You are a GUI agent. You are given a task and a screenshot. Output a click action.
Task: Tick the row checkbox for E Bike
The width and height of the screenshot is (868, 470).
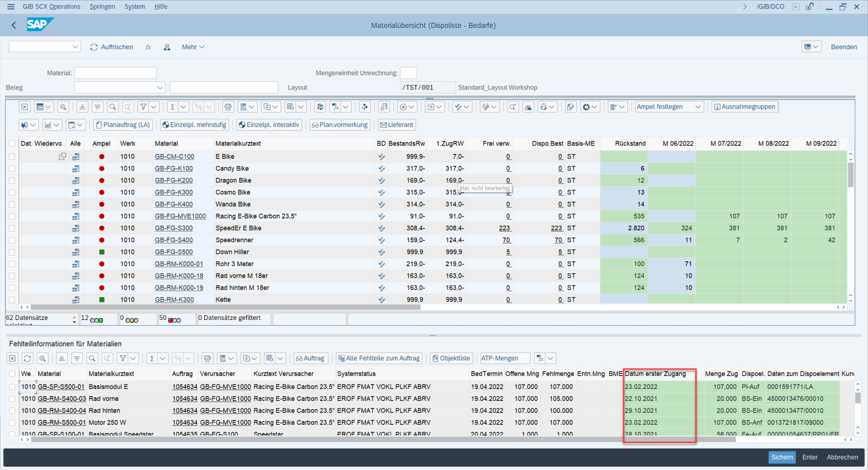[12, 157]
